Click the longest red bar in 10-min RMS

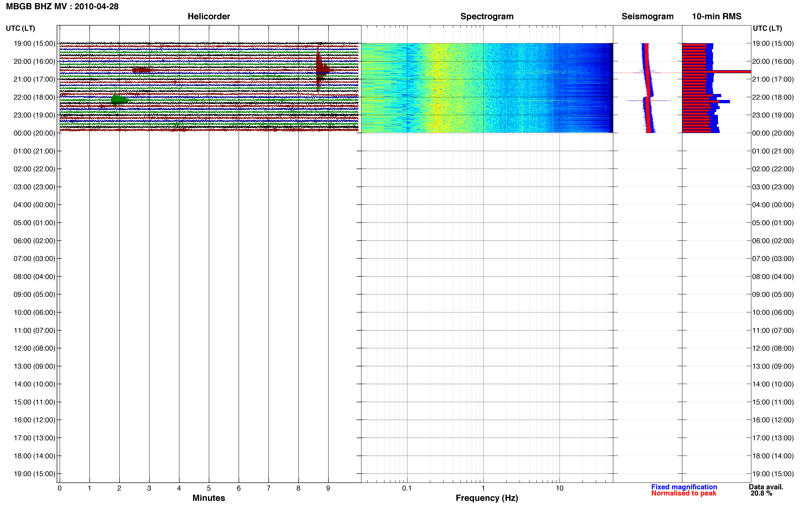click(716, 71)
